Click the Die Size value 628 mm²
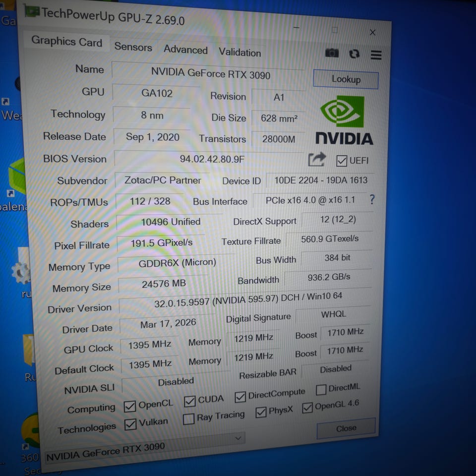476x476 pixels. point(279,118)
